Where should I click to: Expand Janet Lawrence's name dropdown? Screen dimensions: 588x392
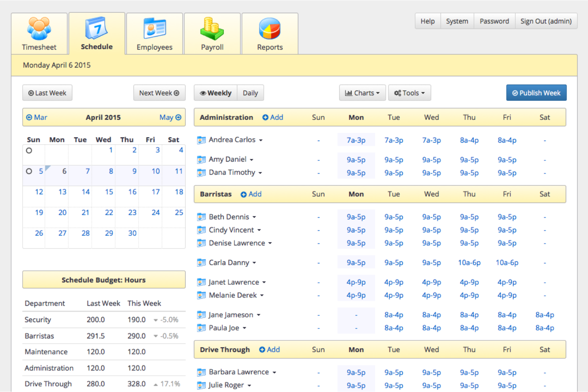(264, 282)
